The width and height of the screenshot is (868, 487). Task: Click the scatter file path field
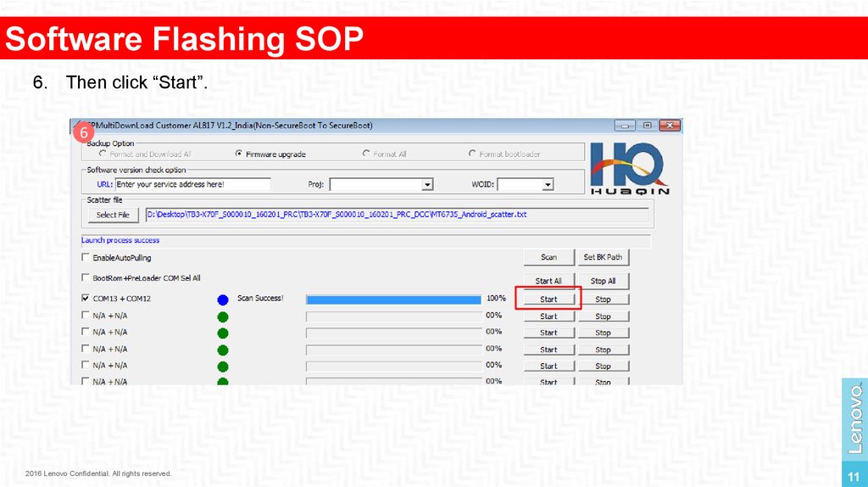(397, 215)
